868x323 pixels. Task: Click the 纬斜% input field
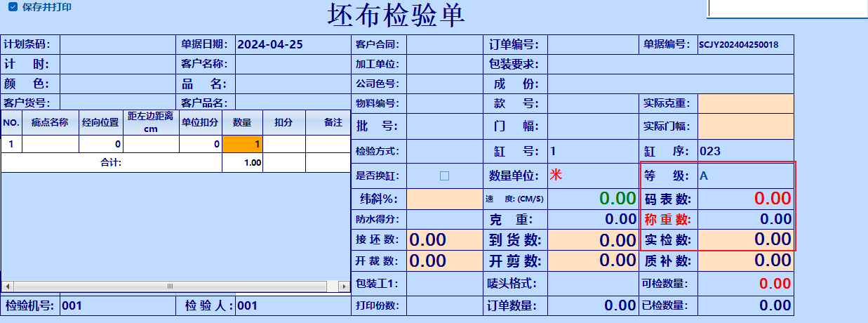click(x=444, y=199)
